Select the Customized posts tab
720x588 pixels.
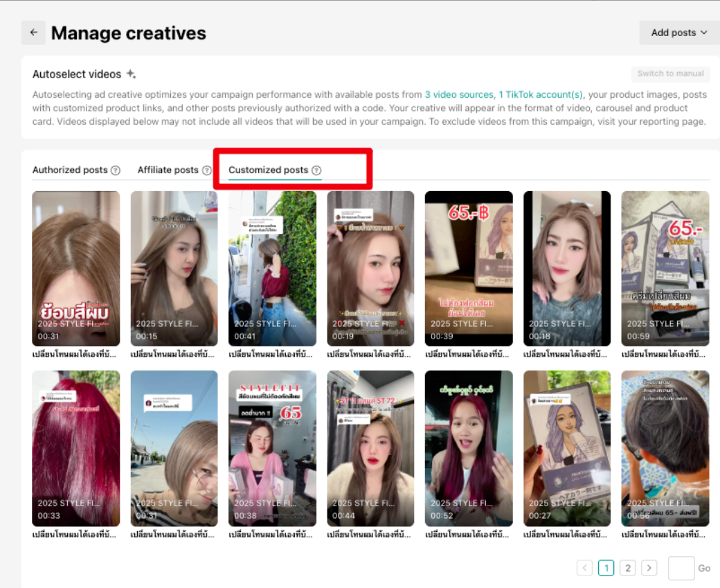pos(268,170)
